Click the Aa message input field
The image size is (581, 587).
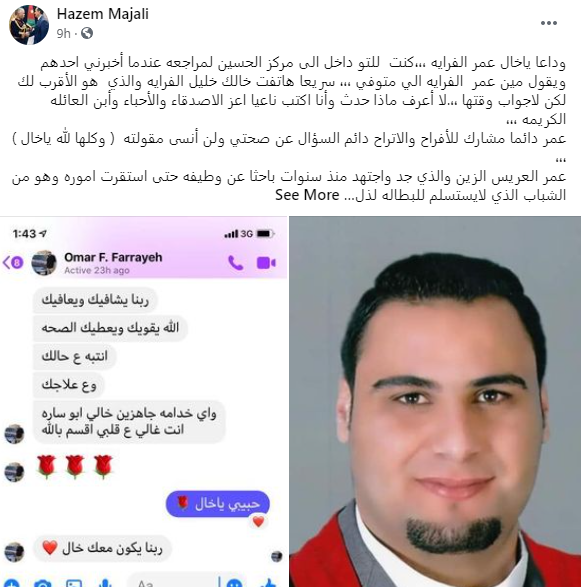[174, 582]
